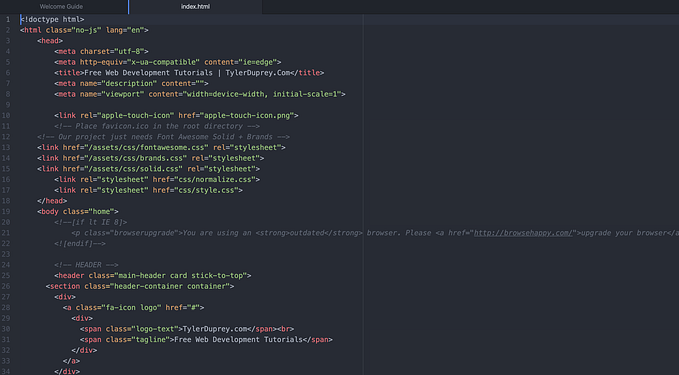Click the 'http-equiv="x-ua-compatible"' text
Viewport: 679px width, 375px height.
click(140, 62)
